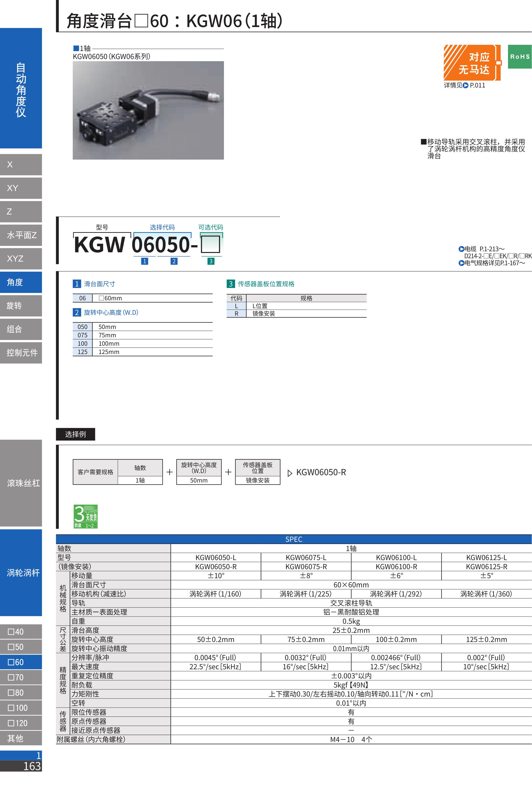Click the empty optional code box after KGW06050-
The width and height of the screenshot is (532, 787).
pyautogui.click(x=210, y=244)
